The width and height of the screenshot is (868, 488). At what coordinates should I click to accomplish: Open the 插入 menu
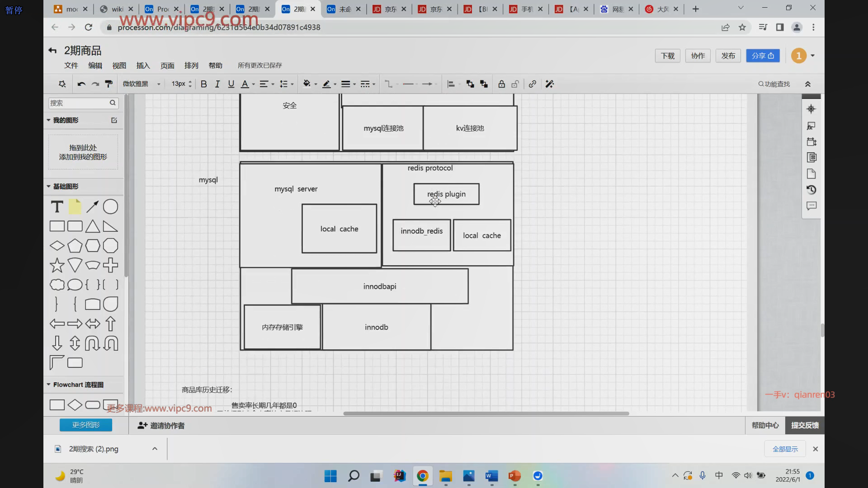[x=143, y=66]
